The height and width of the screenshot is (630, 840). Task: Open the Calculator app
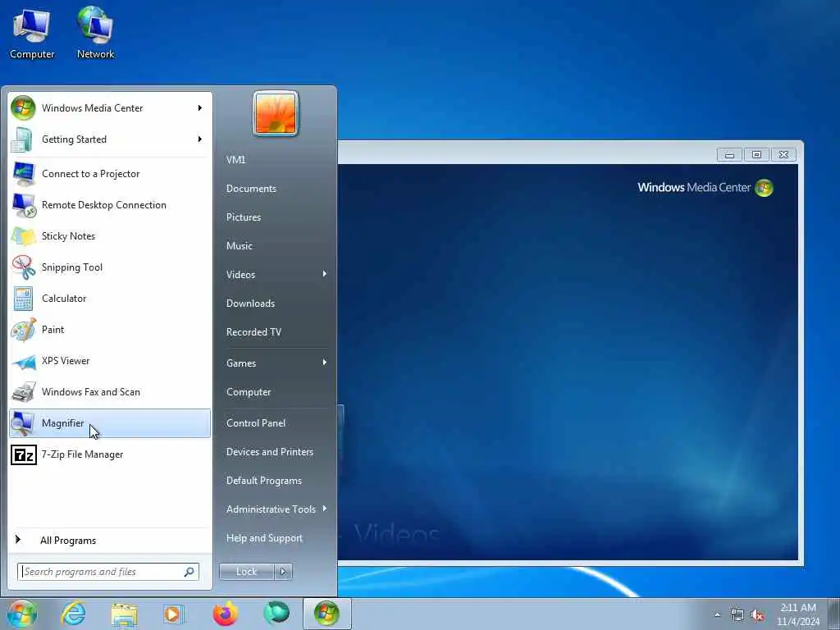click(x=110, y=298)
